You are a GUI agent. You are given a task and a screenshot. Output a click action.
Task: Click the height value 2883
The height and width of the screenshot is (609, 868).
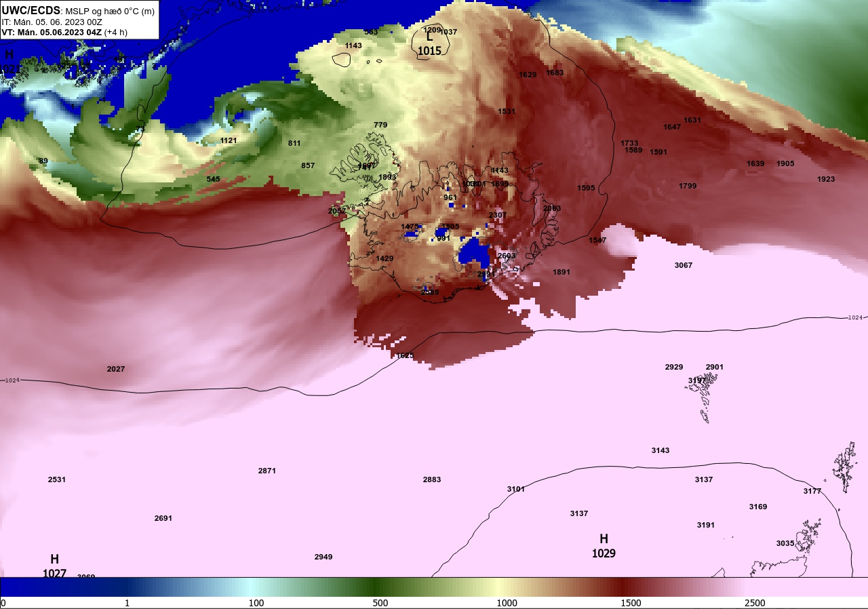pyautogui.click(x=432, y=479)
